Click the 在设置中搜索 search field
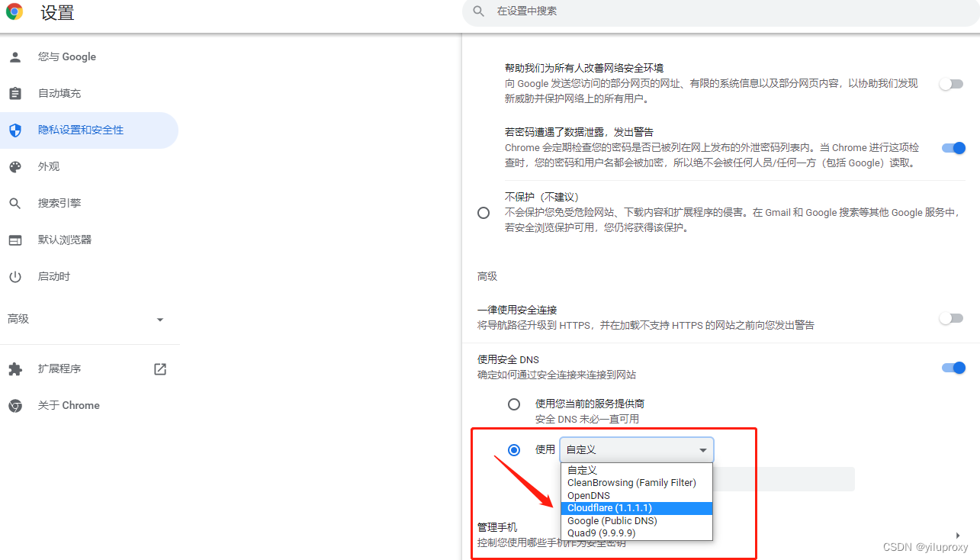 [x=721, y=11]
